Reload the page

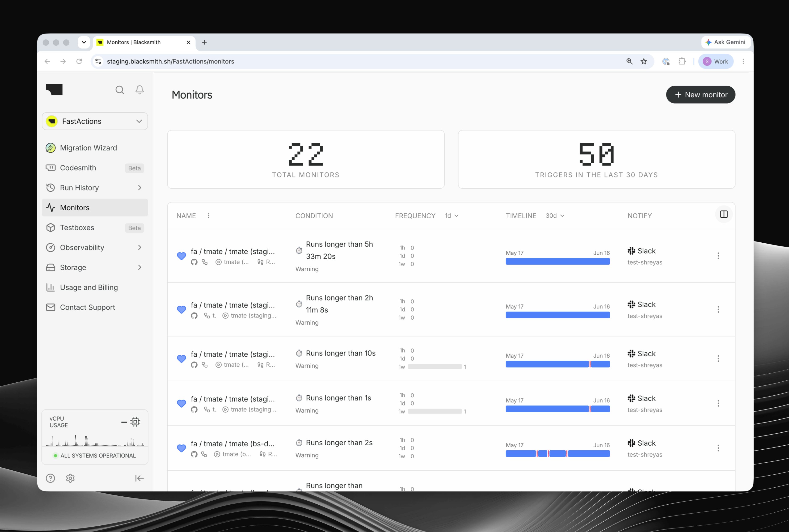pyautogui.click(x=79, y=61)
